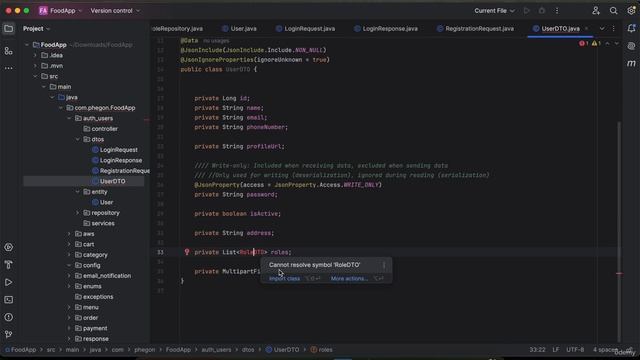The width and height of the screenshot is (640, 360).
Task: Select the services package
Action: point(103,224)
